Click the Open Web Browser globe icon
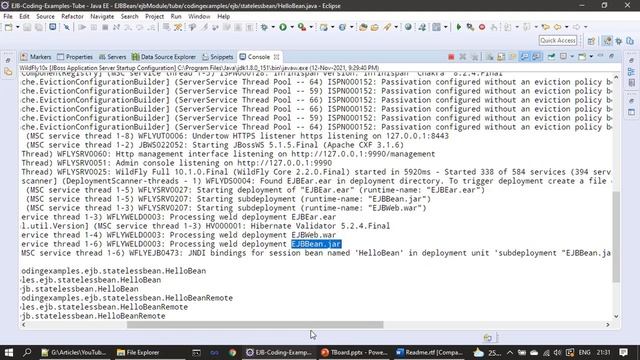This screenshot has height=360, width=640. click(408, 27)
